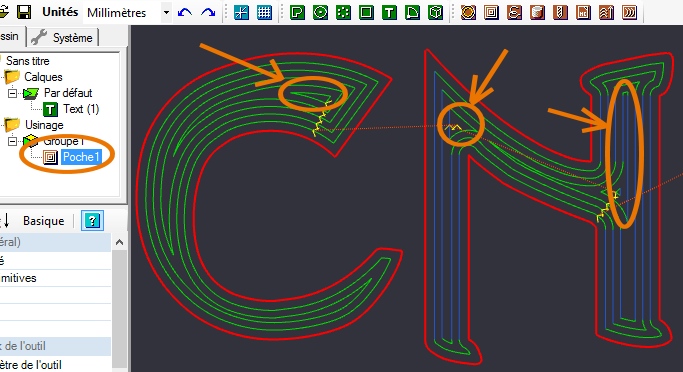Select the 'mitives' property row
The image size is (683, 372).
(55, 278)
